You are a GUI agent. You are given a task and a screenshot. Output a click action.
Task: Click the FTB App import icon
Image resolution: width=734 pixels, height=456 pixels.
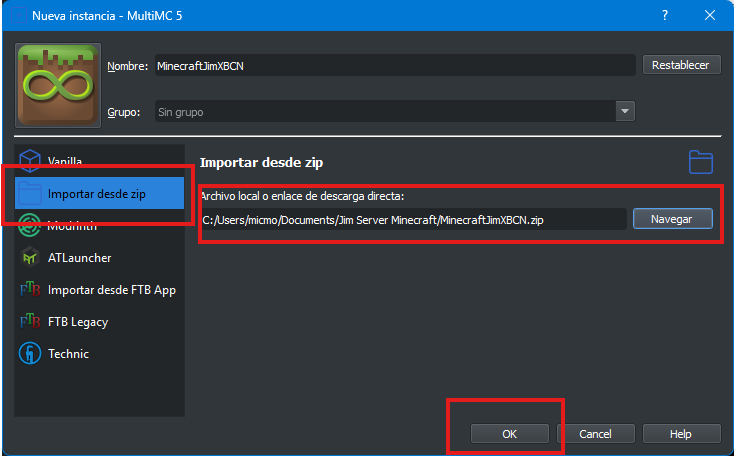[30, 289]
